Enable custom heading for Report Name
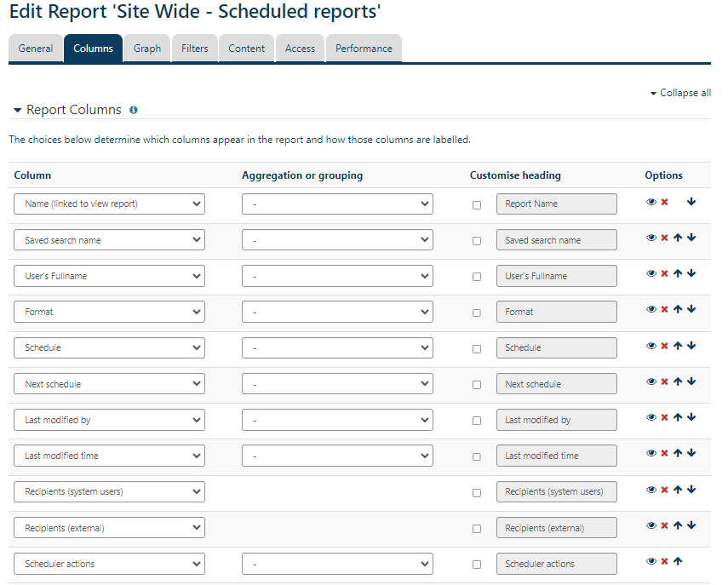The image size is (728, 585). pos(477,205)
